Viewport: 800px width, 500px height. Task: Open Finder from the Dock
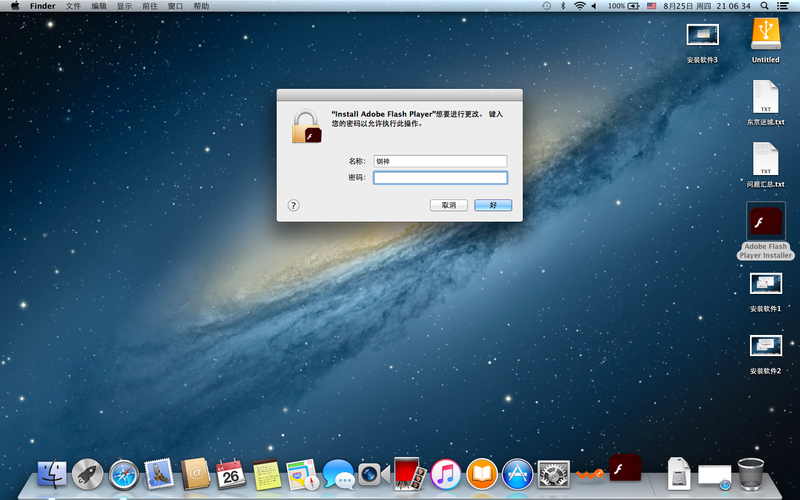coord(52,474)
